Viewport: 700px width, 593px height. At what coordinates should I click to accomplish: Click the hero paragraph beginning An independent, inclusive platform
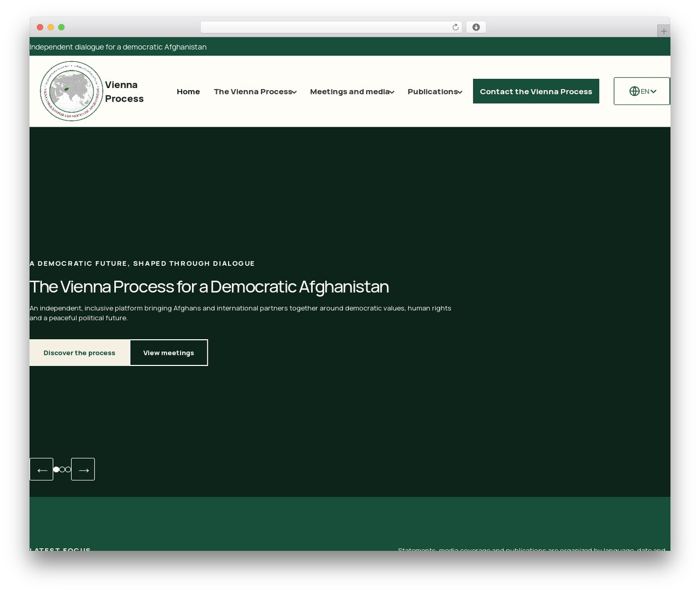[x=241, y=313]
